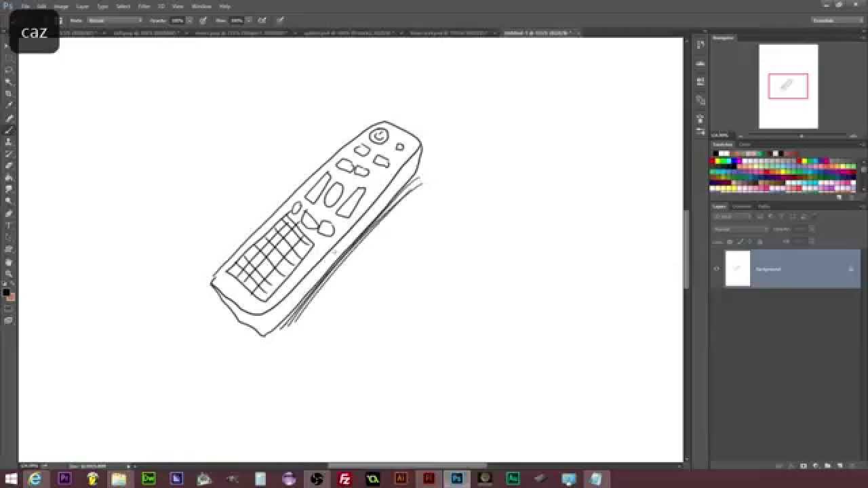Launch Dreamweaver from the taskbar

pyautogui.click(x=149, y=479)
